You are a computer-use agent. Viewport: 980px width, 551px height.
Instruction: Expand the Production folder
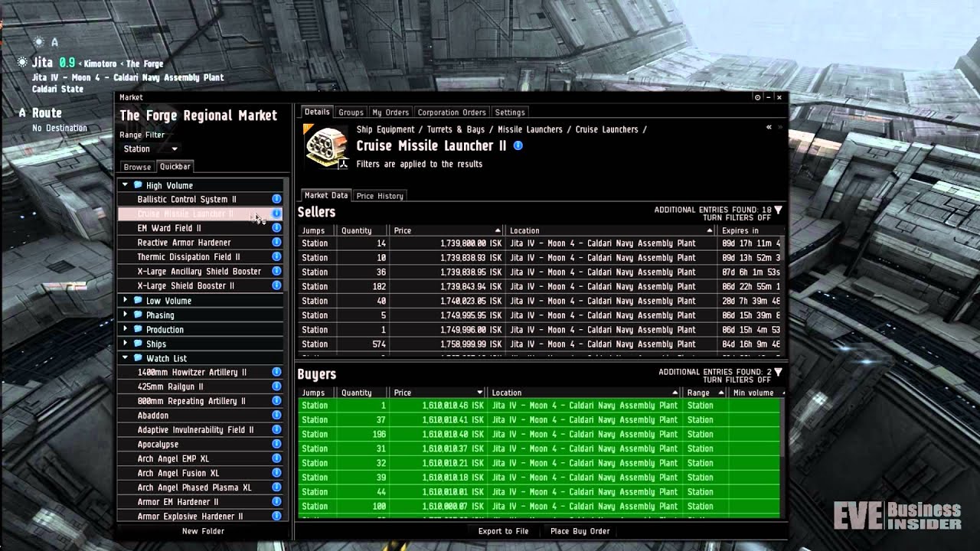126,329
